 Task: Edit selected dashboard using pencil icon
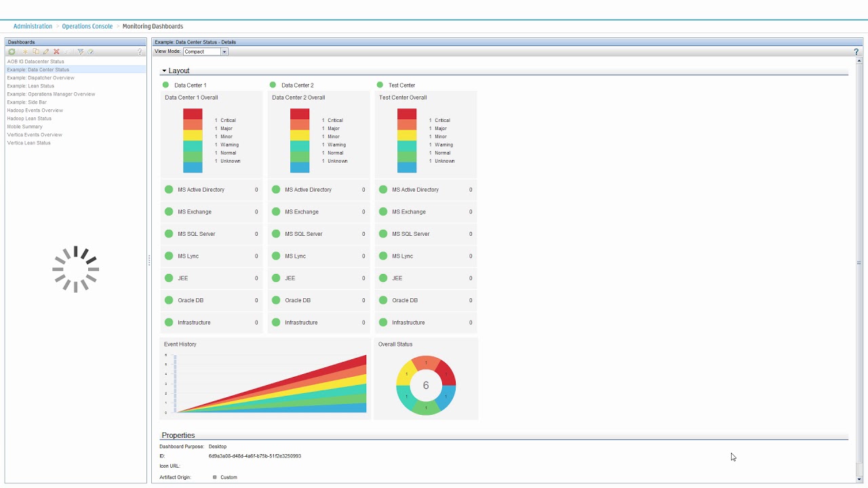point(46,52)
